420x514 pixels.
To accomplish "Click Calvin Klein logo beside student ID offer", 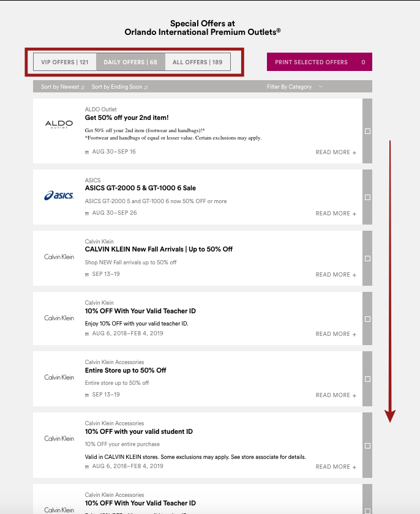I will pyautogui.click(x=59, y=439).
